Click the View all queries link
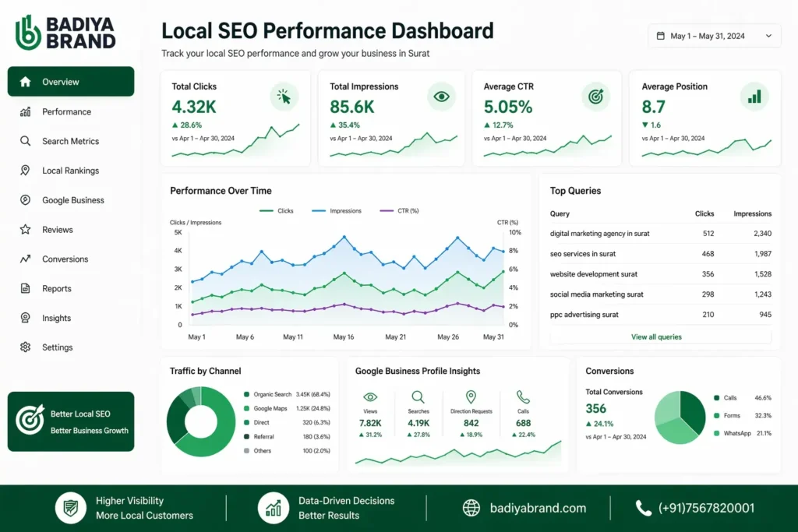Viewport: 798px width, 532px height. pos(656,336)
